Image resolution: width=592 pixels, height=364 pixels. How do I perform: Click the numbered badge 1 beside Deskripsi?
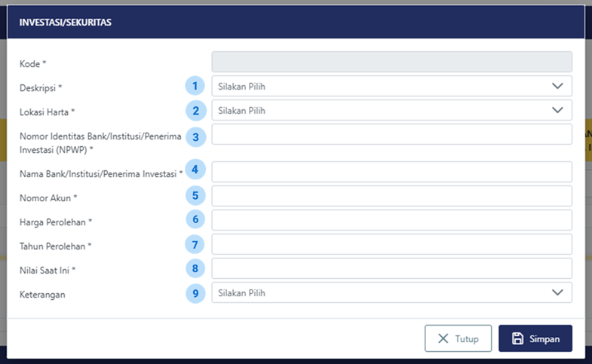tap(195, 86)
